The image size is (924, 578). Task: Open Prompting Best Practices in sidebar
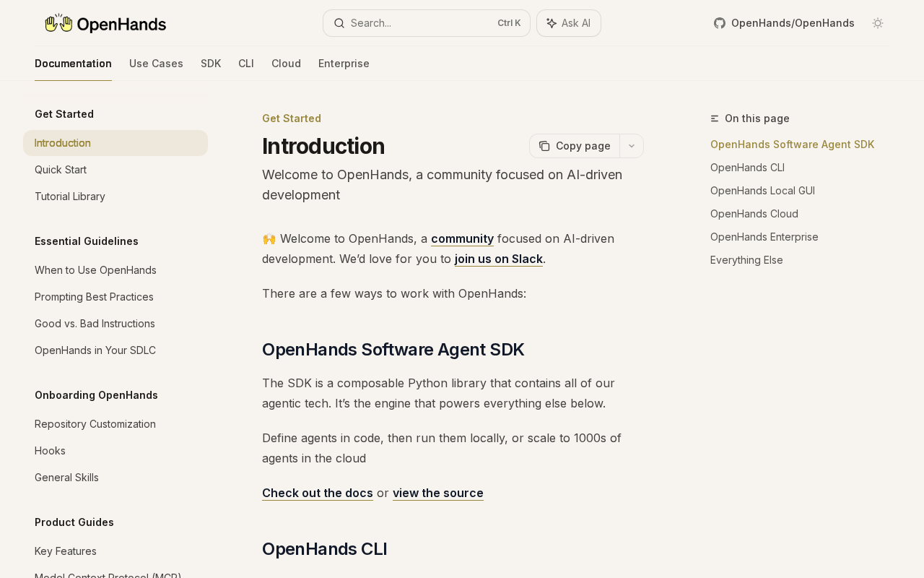point(94,297)
